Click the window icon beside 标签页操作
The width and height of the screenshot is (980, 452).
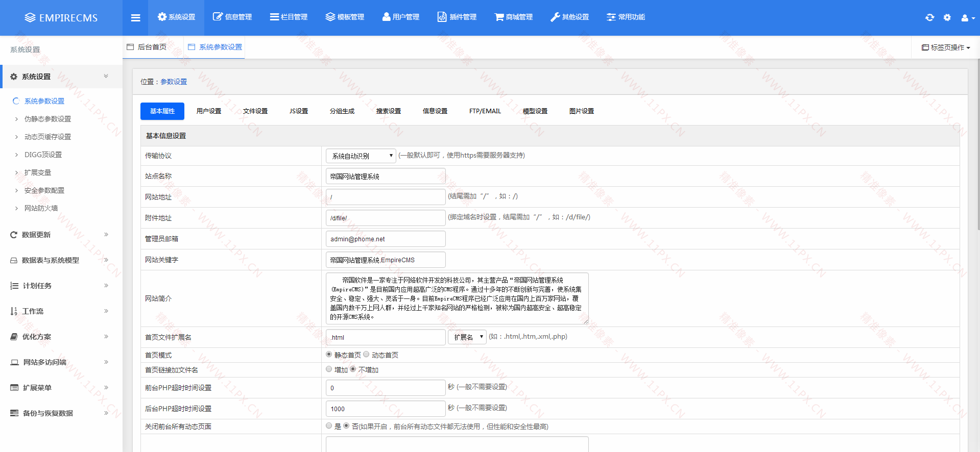(925, 47)
